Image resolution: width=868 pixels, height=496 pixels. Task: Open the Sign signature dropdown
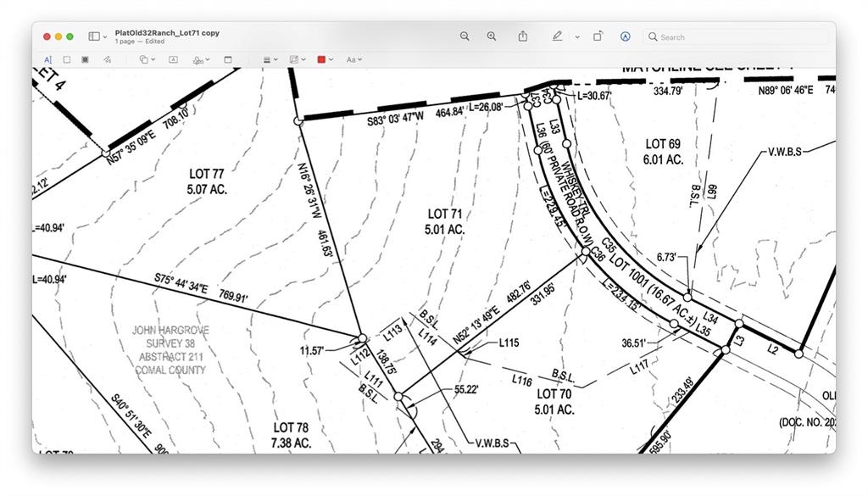point(201,60)
